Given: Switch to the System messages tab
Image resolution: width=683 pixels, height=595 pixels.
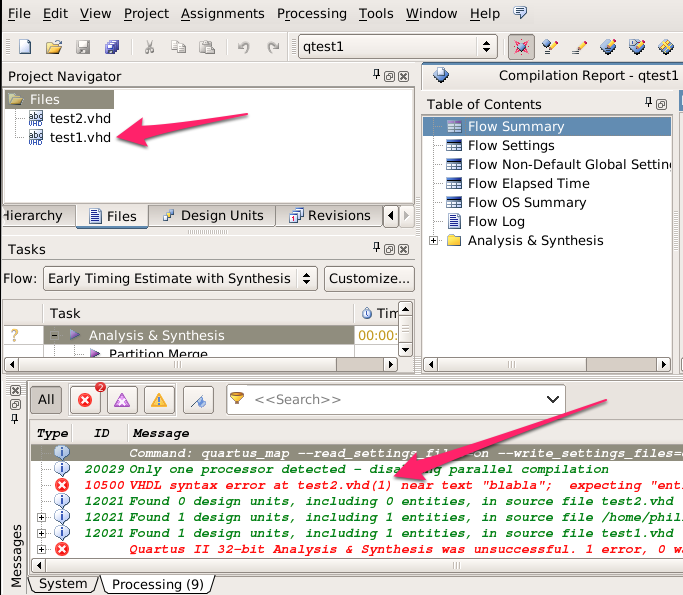Looking at the screenshot, I should point(63,584).
